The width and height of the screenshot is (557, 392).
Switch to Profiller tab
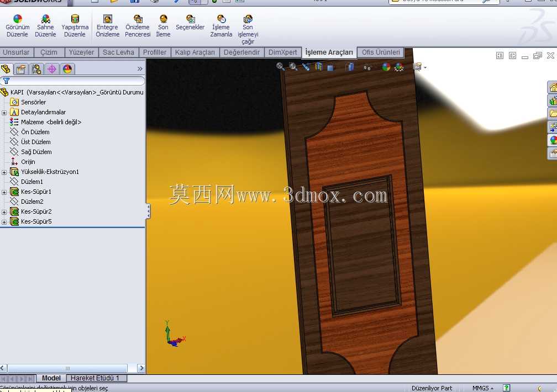(155, 52)
